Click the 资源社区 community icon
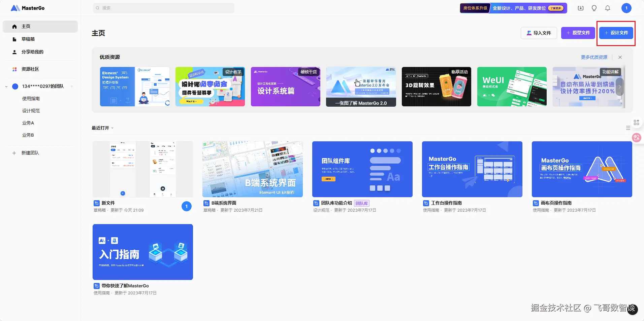 [14, 69]
